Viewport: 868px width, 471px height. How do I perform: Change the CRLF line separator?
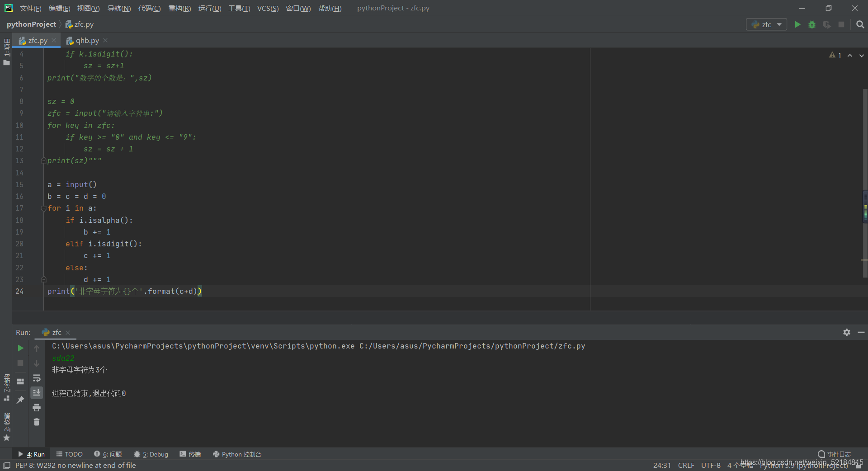686,466
